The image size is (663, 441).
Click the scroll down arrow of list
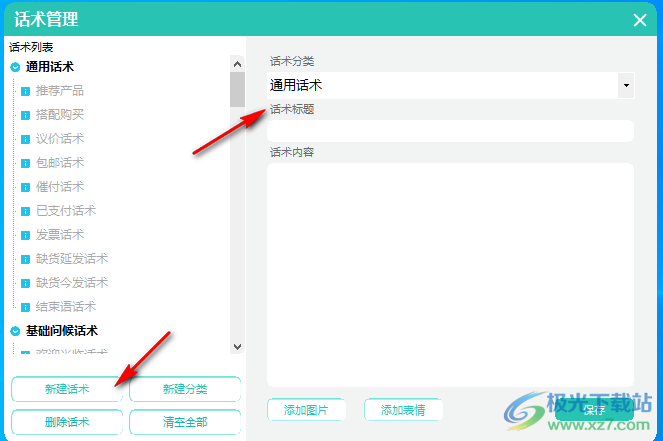pos(237,347)
